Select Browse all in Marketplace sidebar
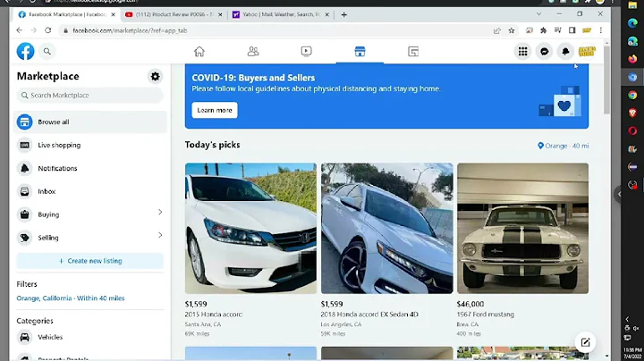Image resolution: width=644 pixels, height=361 pixels. point(90,122)
